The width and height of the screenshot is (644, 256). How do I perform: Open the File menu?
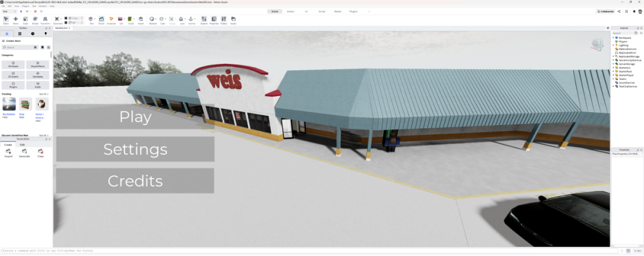point(3,6)
